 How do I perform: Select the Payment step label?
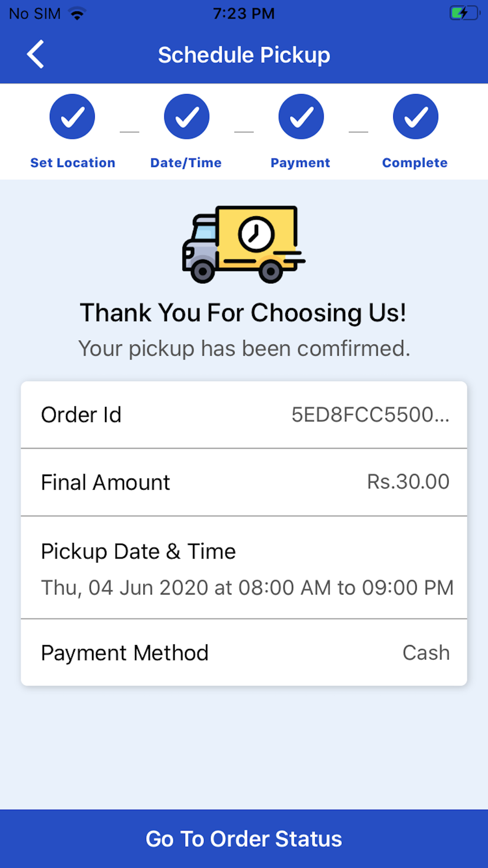tap(301, 163)
